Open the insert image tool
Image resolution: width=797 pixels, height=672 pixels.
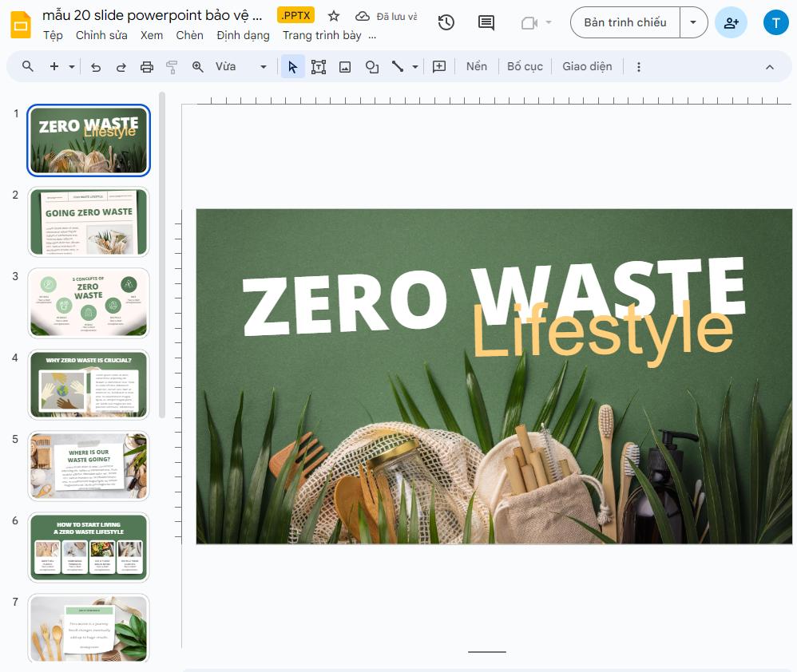pyautogui.click(x=345, y=66)
